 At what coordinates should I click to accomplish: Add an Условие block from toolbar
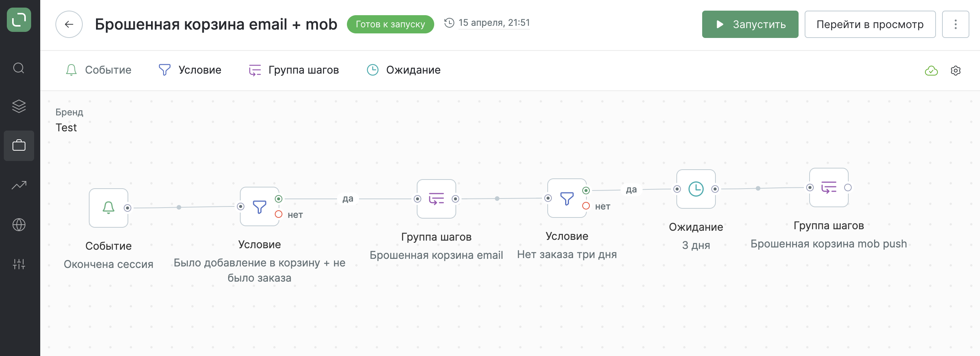click(x=190, y=70)
